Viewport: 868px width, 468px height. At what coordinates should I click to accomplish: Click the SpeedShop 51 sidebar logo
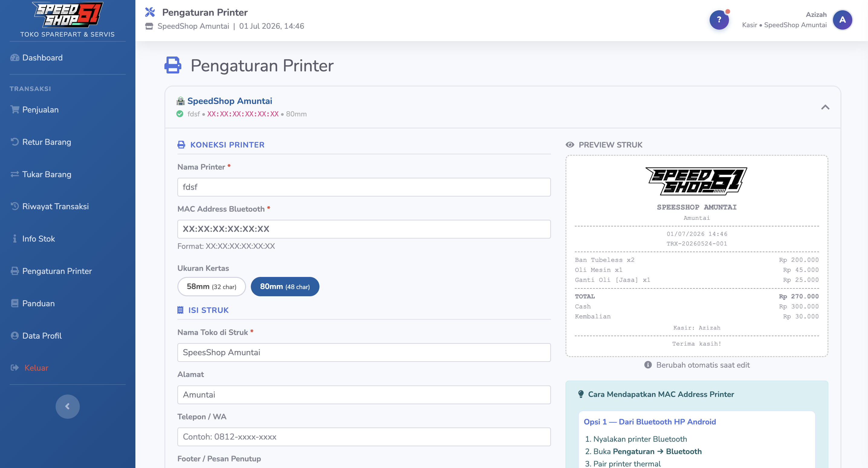click(67, 15)
